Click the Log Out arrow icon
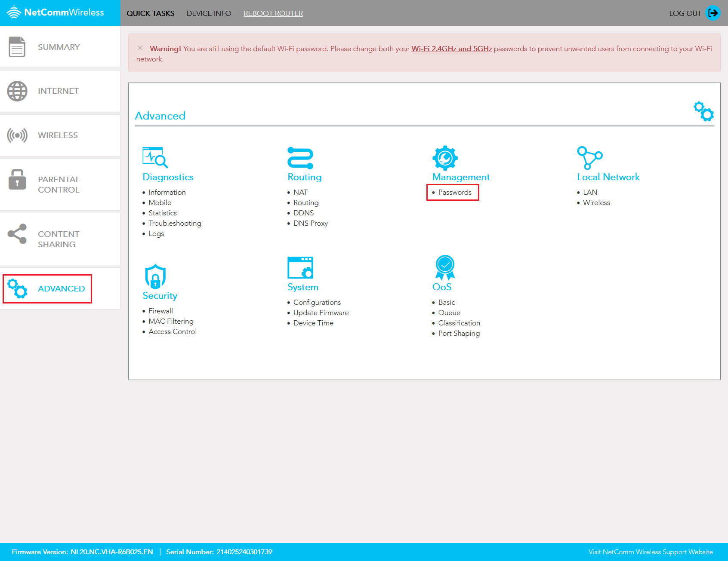This screenshot has width=728, height=561. [713, 13]
